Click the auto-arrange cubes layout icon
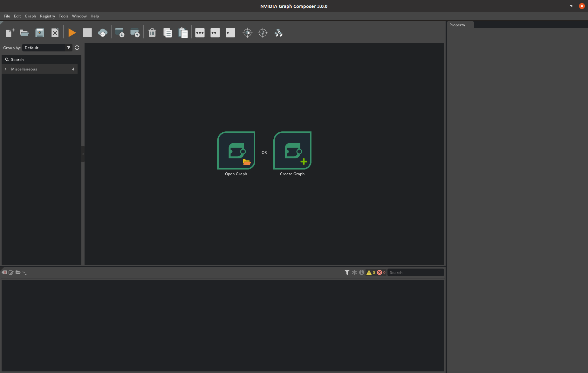Viewport: 588px width, 373px height. pyautogui.click(x=278, y=33)
